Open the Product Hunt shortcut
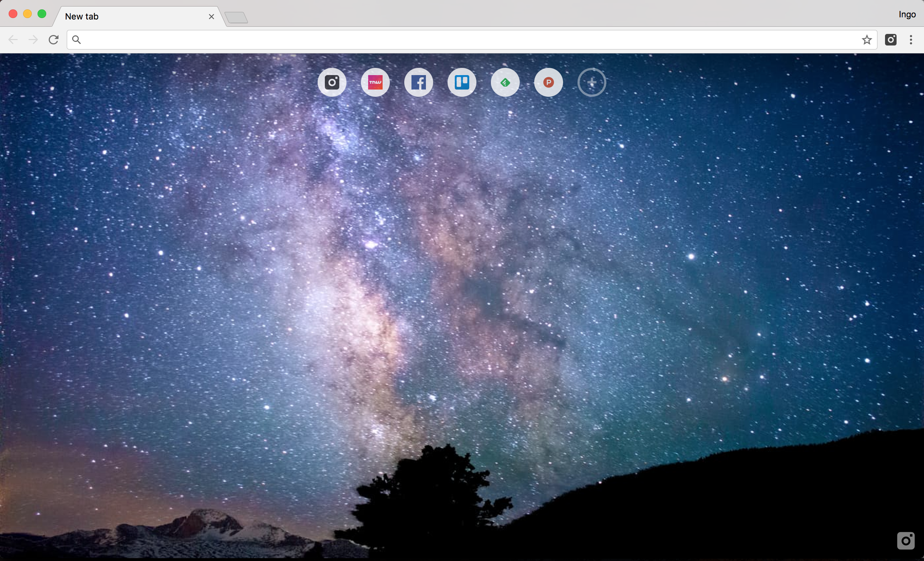 coord(548,82)
